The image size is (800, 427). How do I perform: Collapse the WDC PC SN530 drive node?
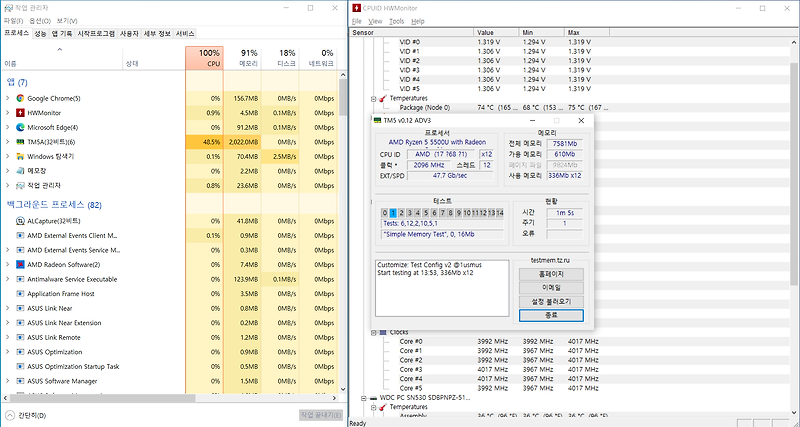(x=364, y=397)
